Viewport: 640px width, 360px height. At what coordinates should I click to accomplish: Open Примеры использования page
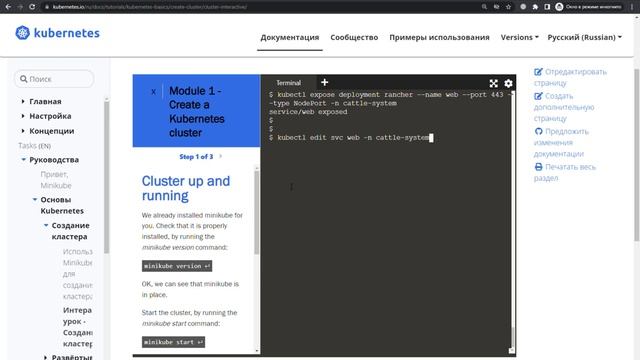439,37
